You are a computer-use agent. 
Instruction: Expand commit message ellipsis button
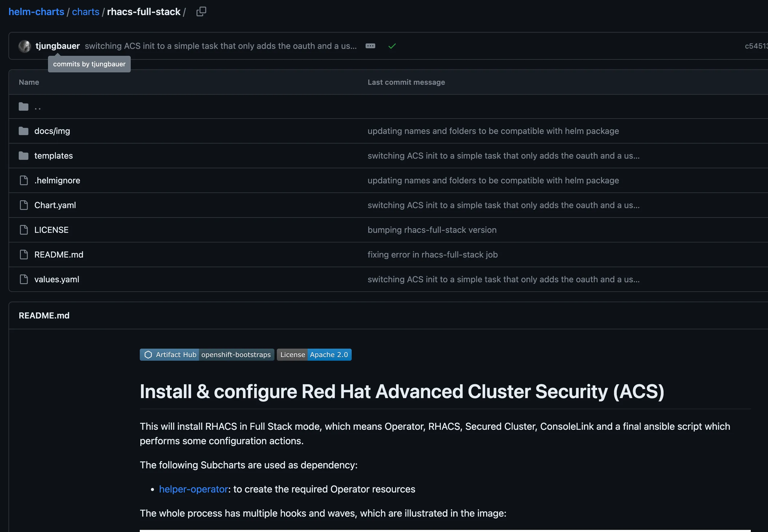(x=370, y=46)
